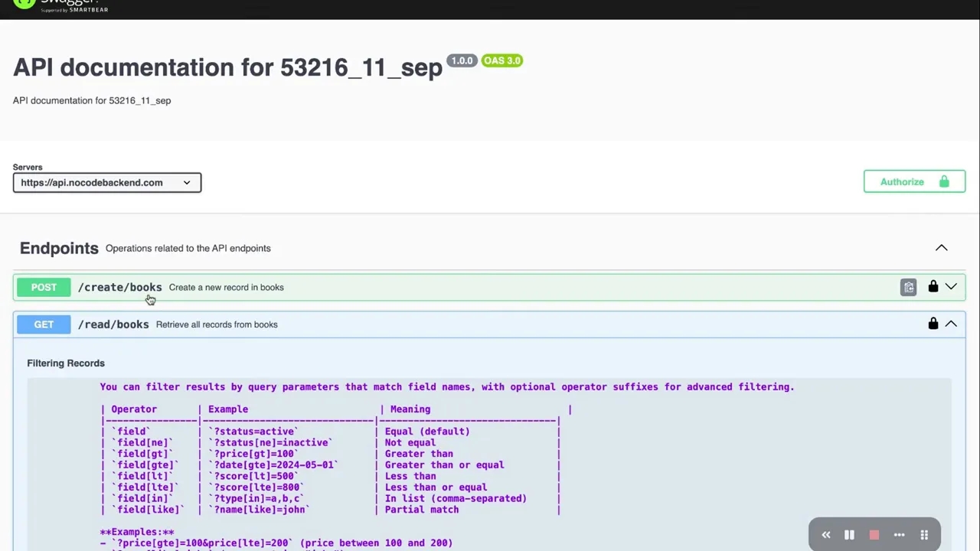Click the OAS 3.0 version badge
The height and width of the screenshot is (551, 980).
click(x=502, y=60)
